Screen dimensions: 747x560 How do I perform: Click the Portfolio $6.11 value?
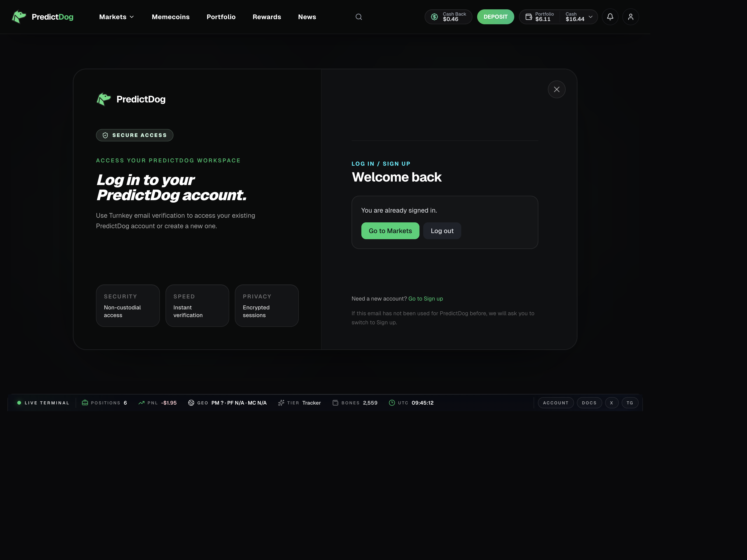tap(542, 19)
